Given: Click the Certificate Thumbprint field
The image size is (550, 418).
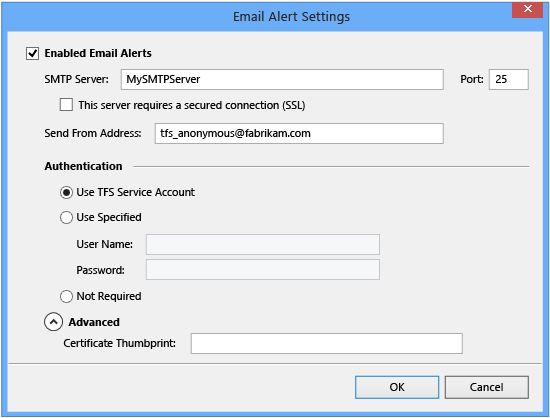Looking at the screenshot, I should point(327,343).
